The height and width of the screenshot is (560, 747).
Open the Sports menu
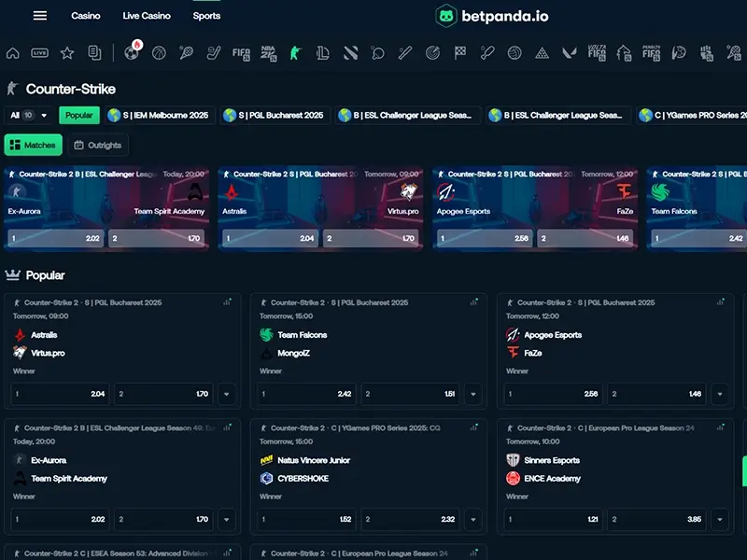coord(206,16)
